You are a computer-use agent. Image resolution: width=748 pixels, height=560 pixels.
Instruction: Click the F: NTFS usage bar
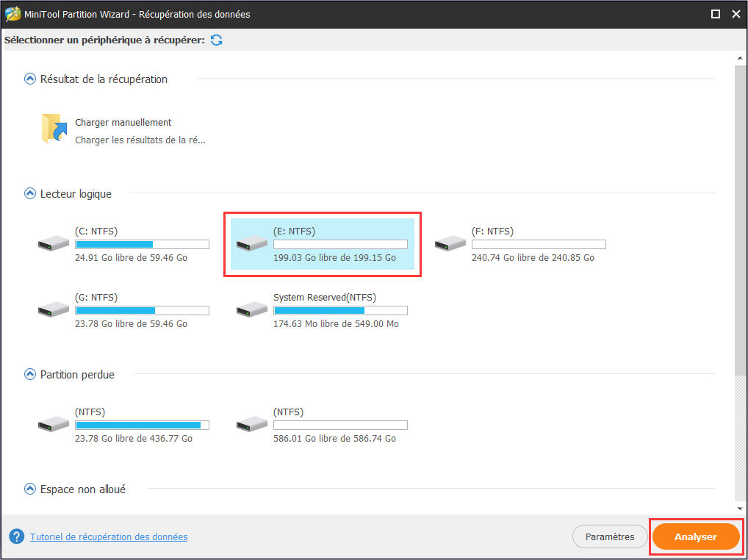pos(539,244)
